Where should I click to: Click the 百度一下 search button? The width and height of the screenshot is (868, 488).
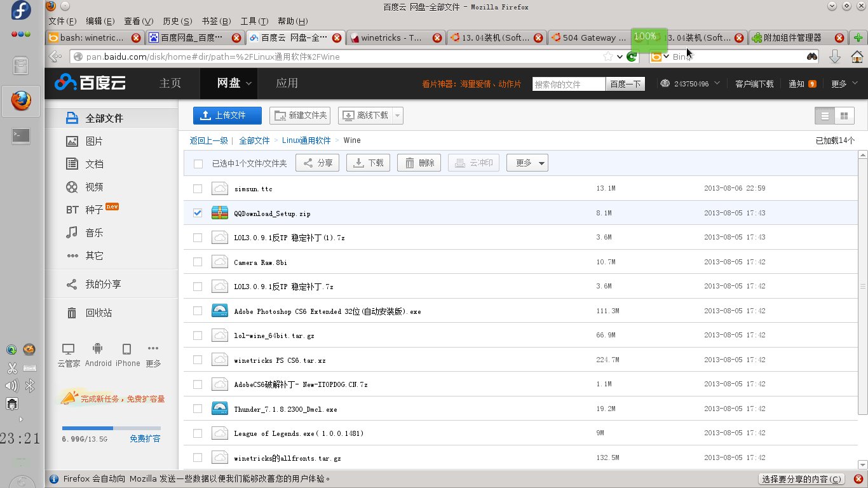click(625, 84)
